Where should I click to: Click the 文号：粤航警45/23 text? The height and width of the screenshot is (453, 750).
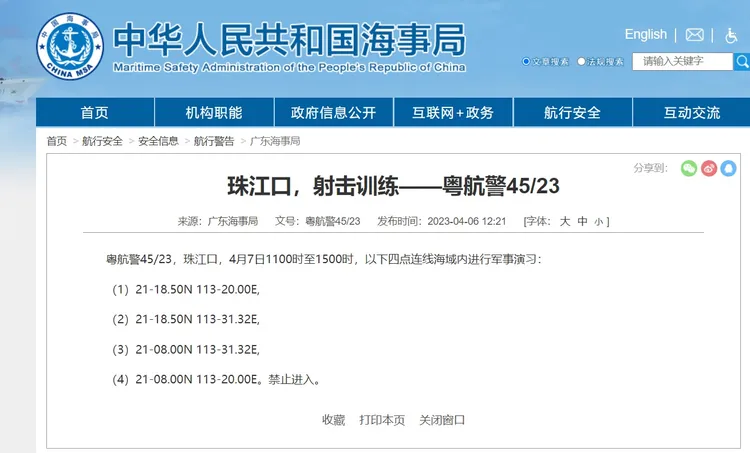click(x=318, y=221)
